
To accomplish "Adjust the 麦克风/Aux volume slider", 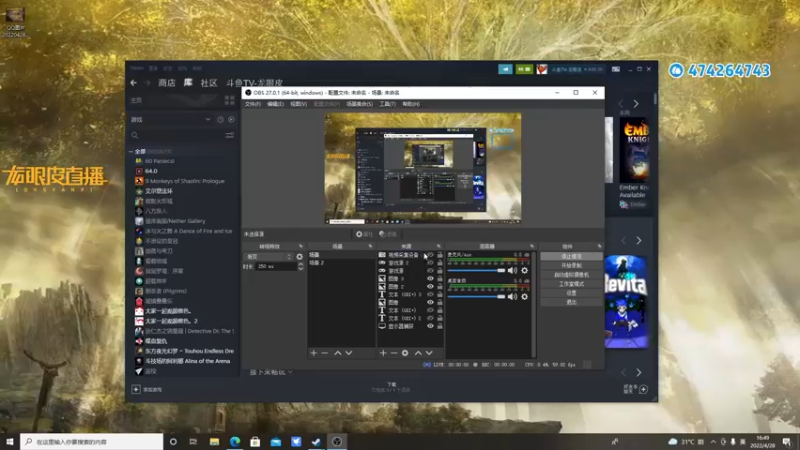I will 477,270.
